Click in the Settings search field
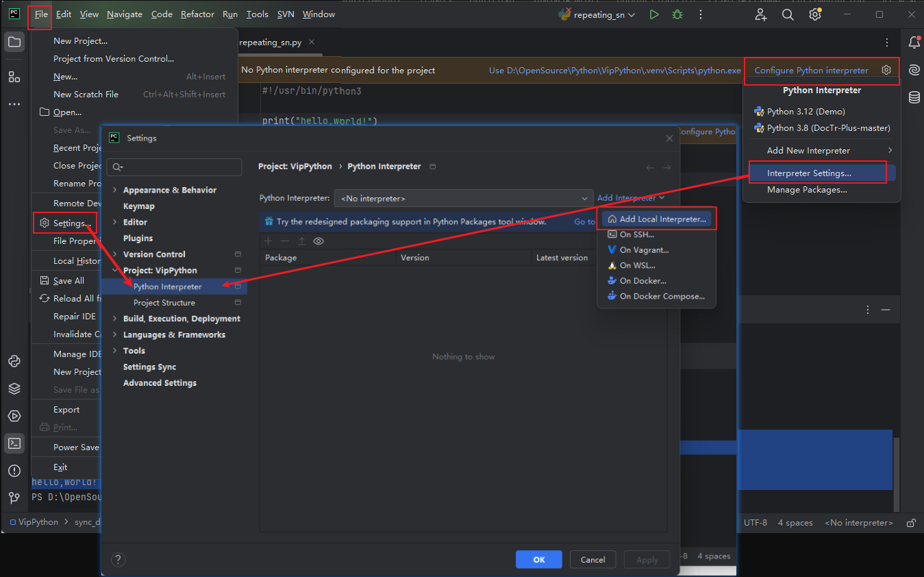The image size is (924, 577). click(175, 167)
